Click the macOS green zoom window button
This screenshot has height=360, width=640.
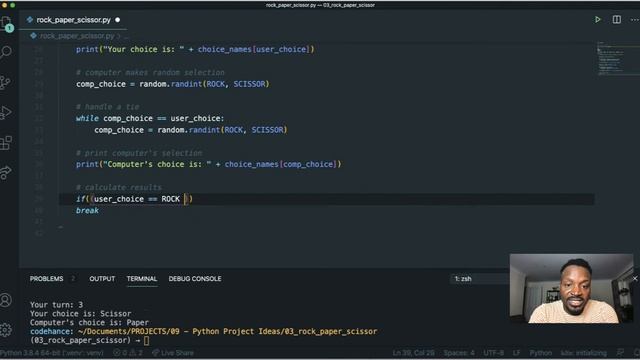pyautogui.click(x=13, y=5)
